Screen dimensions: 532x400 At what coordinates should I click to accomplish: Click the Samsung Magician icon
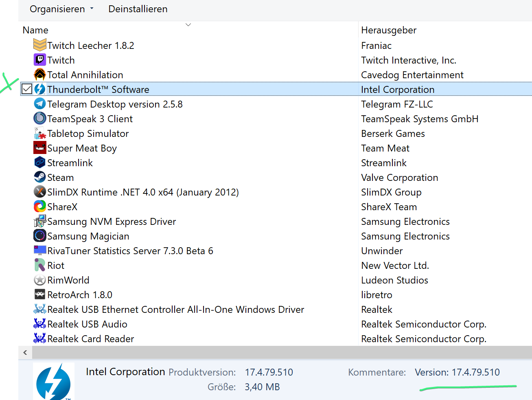pyautogui.click(x=39, y=236)
